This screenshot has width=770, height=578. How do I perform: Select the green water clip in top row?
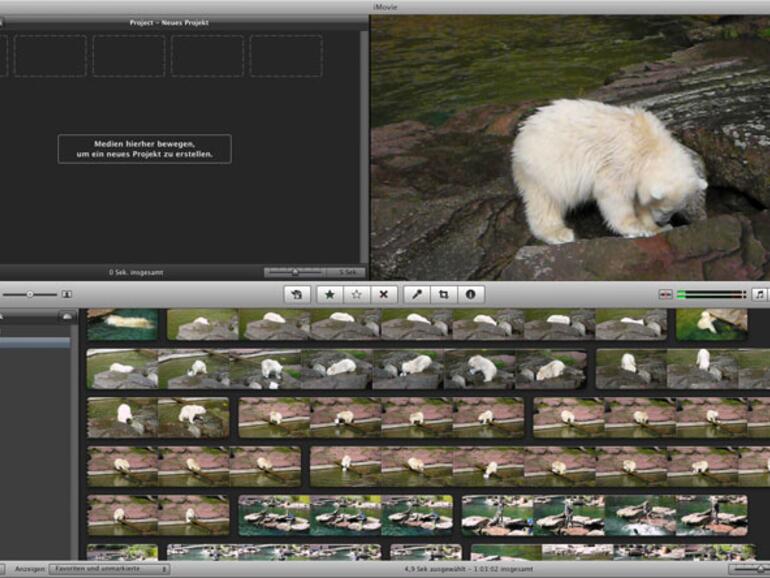point(123,324)
